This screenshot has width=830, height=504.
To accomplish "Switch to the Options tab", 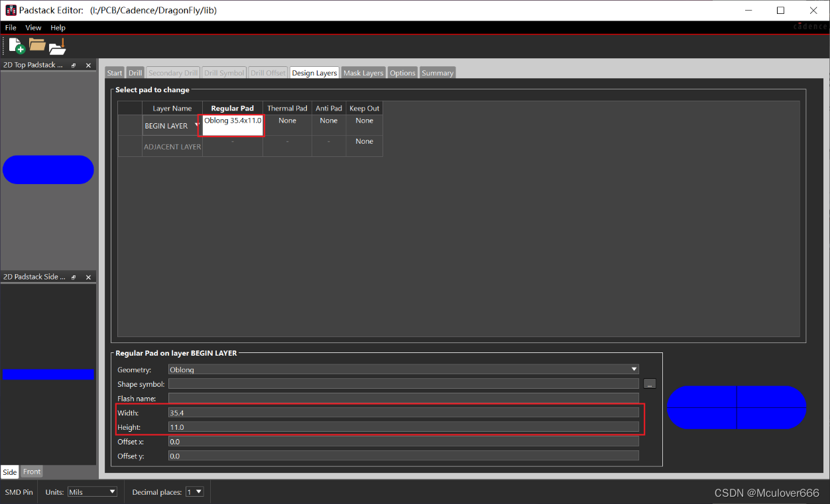I will click(402, 73).
